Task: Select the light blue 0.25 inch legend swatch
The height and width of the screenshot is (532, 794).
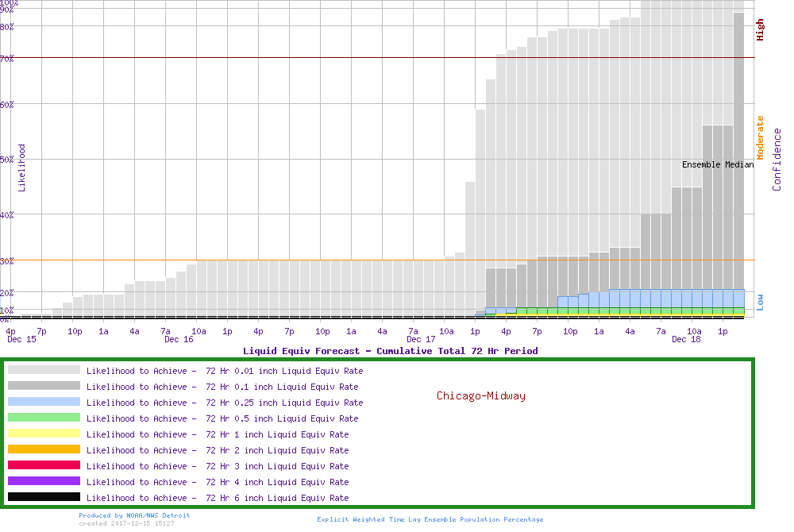Action: [x=44, y=402]
